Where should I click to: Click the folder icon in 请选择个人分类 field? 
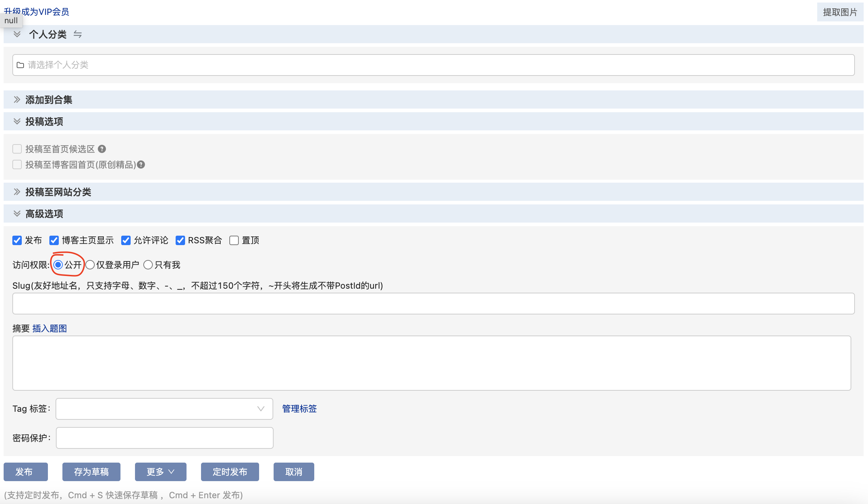(x=20, y=65)
